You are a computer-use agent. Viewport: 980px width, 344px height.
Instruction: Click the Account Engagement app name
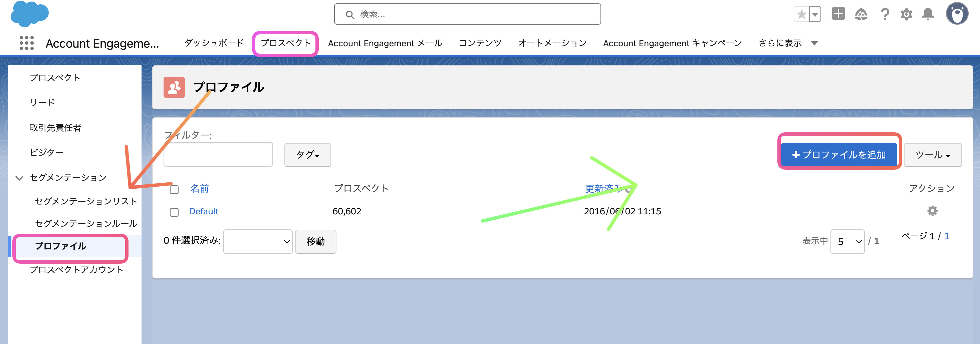(x=102, y=43)
